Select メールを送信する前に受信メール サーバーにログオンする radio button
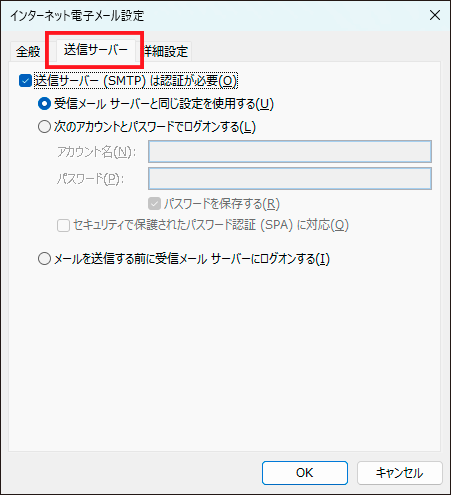 [44, 259]
